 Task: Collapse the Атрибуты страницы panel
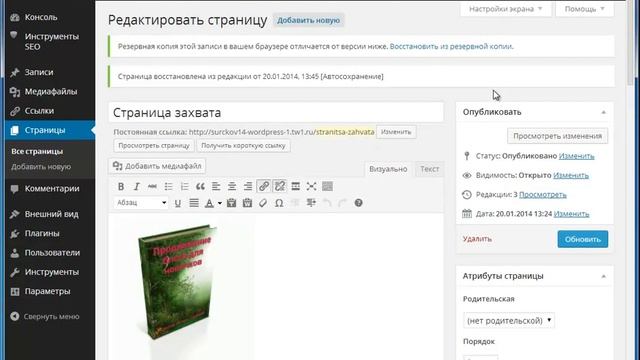coord(603,276)
